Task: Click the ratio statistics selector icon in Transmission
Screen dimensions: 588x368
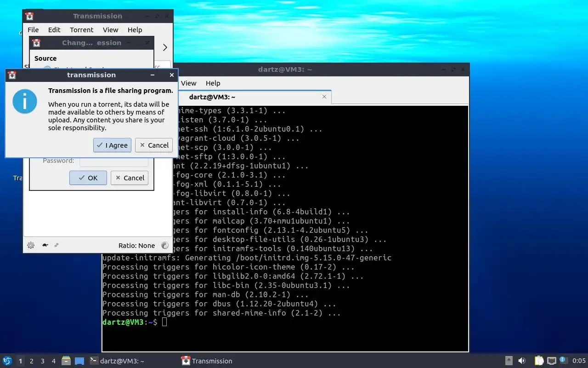Action: click(x=165, y=246)
